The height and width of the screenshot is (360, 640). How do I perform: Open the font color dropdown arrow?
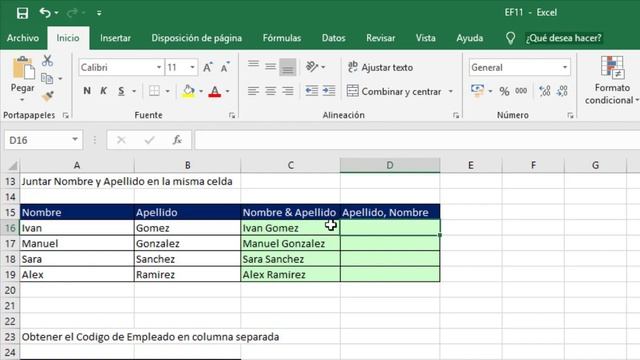pyautogui.click(x=228, y=91)
